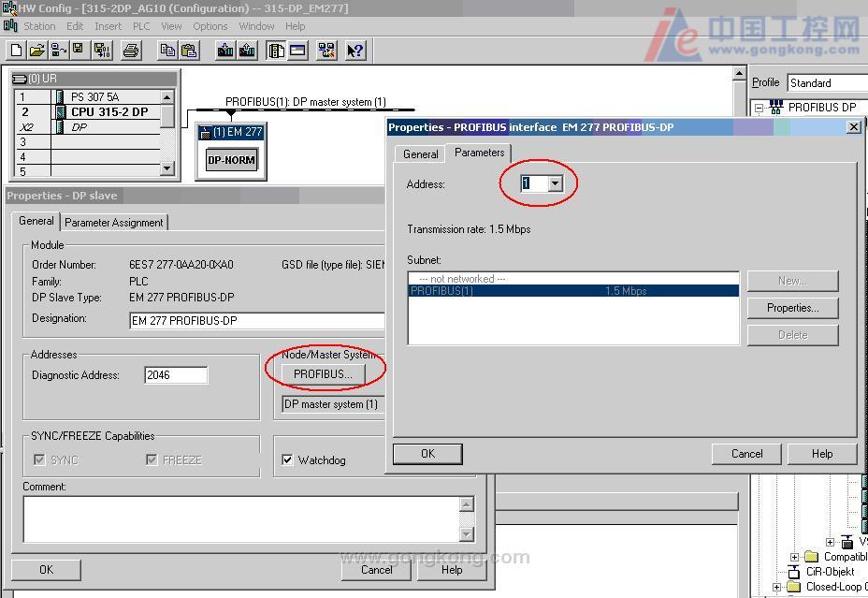
Task: Click the Configure Network toolbar icon
Action: (x=326, y=51)
